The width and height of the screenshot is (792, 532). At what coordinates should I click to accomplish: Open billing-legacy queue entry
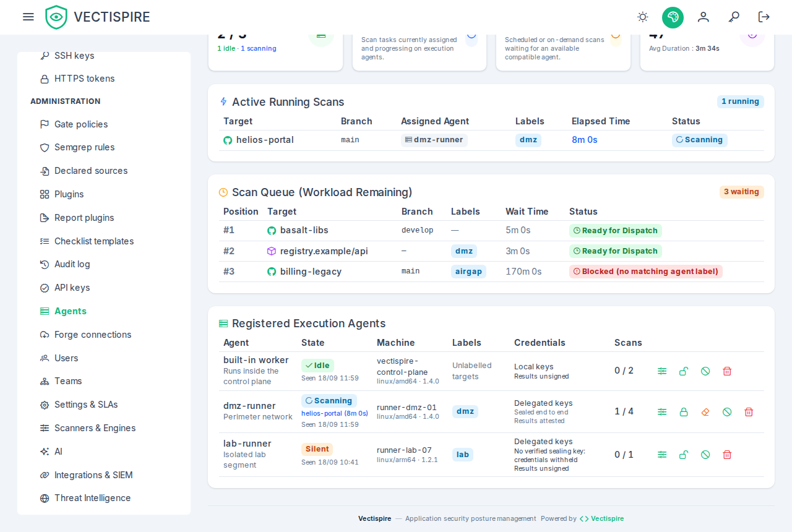click(x=311, y=272)
